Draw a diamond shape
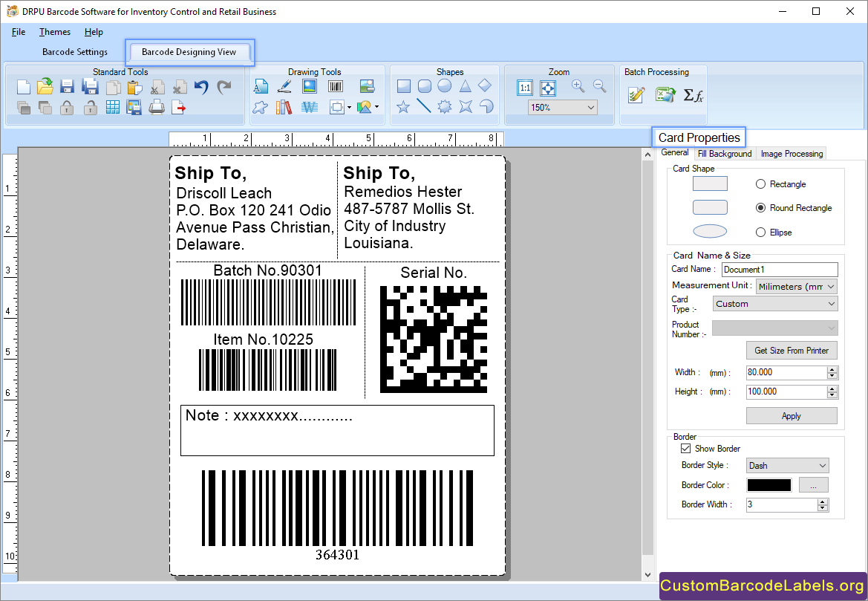868x601 pixels. pos(485,85)
